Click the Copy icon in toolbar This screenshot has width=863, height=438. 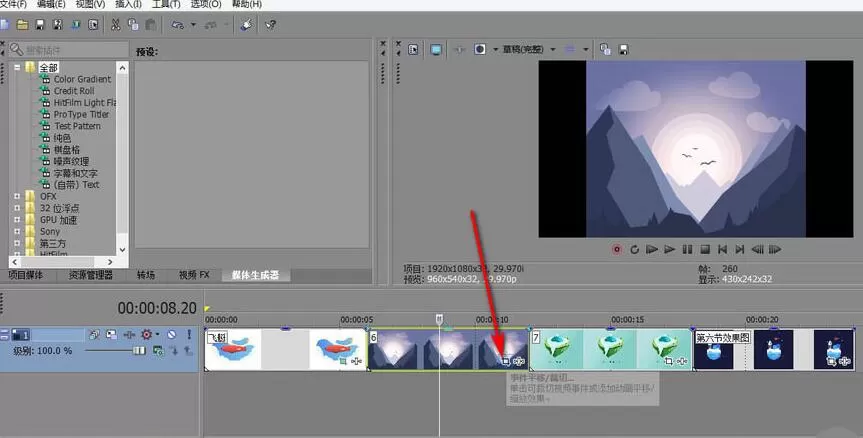click(133, 25)
